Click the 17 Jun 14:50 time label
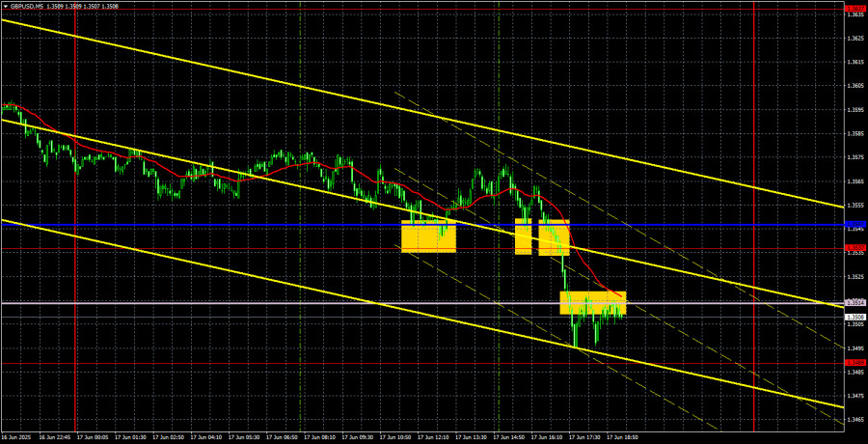 (507, 437)
